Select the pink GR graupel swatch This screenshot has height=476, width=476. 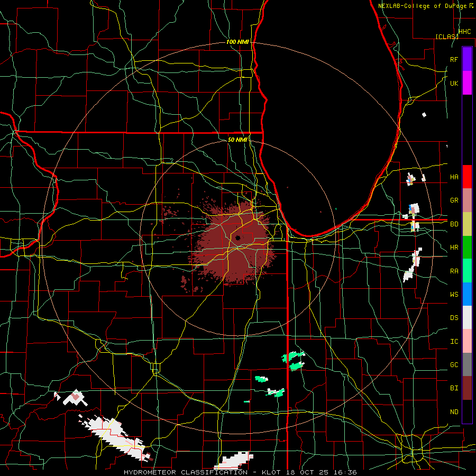tap(467, 200)
